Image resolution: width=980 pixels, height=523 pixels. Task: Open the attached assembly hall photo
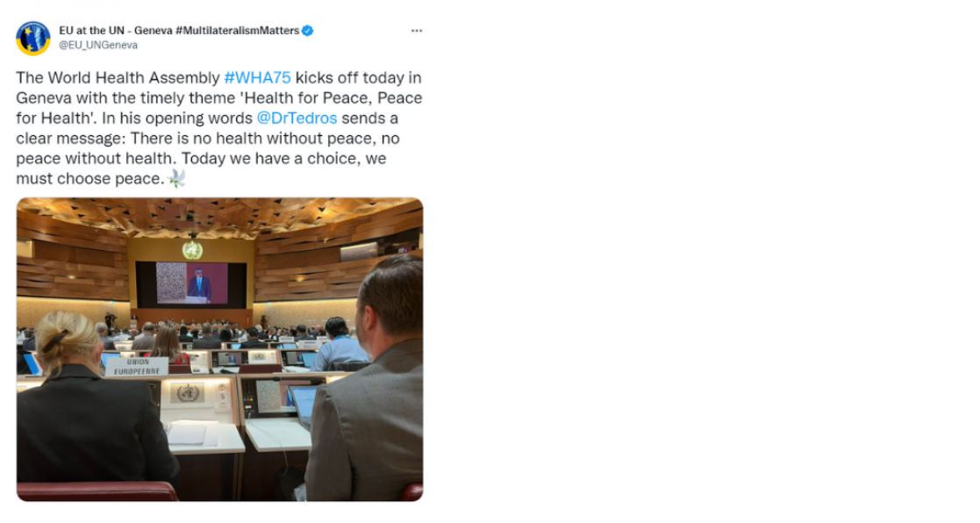(219, 349)
